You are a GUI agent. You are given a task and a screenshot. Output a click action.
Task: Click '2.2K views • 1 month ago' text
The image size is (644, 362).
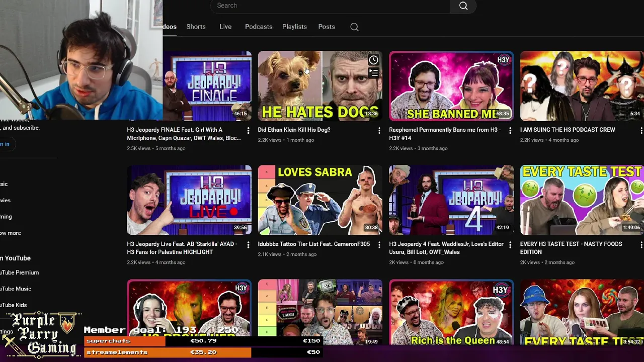pyautogui.click(x=286, y=140)
